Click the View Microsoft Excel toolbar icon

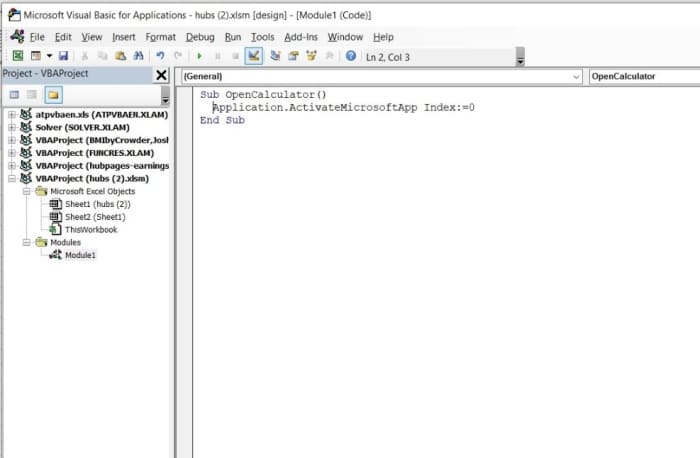tap(18, 56)
